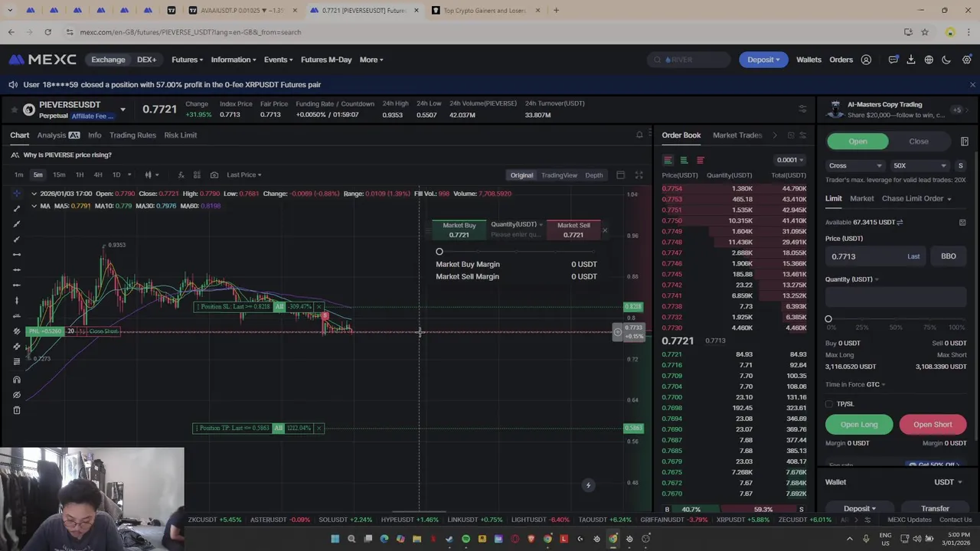This screenshot has height=551, width=980.
Task: Click the blue Deposit button in header
Action: coord(763,60)
